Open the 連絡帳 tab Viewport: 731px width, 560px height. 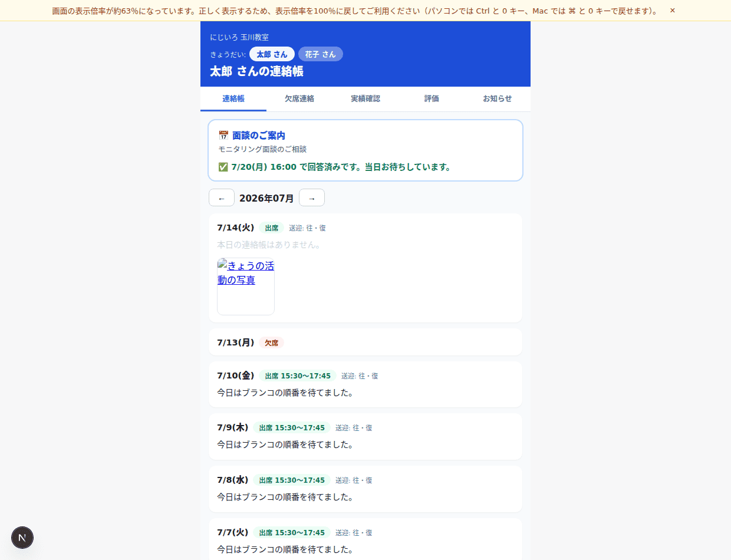[x=233, y=99]
